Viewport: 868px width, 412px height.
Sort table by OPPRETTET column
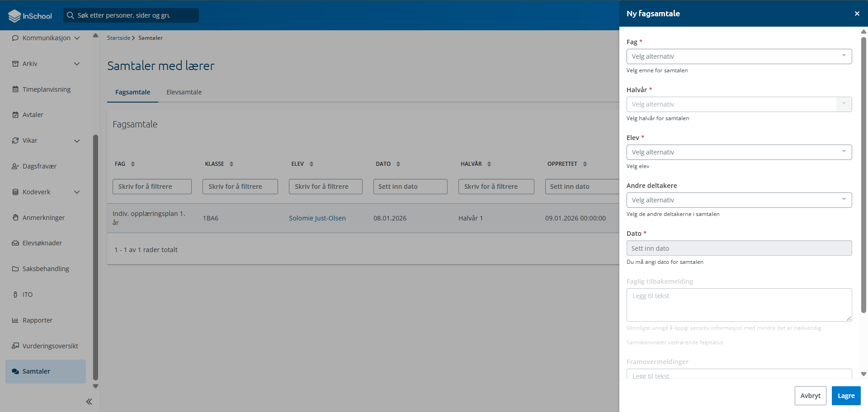585,164
